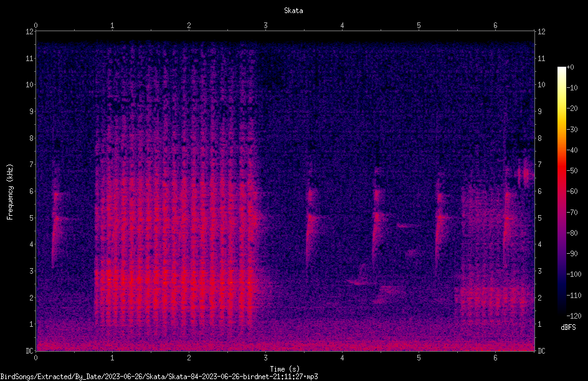
Task: Click the "4" second tick on the bottom time axis
Action: (342, 358)
